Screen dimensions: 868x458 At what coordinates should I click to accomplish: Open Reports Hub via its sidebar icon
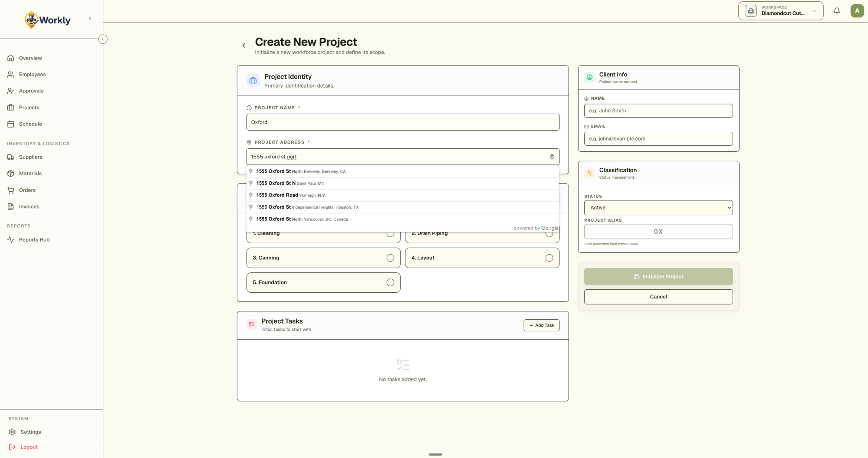(x=10, y=239)
